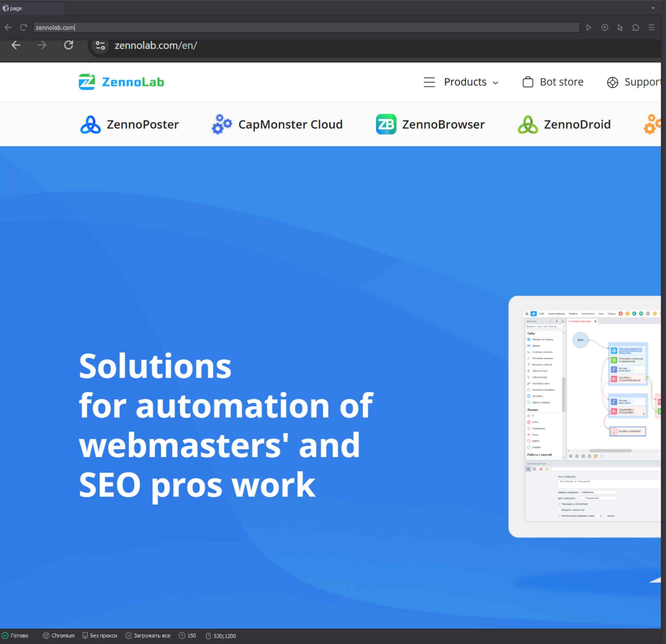The height and width of the screenshot is (644, 666).
Task: Click the mouse coordinates 530;1200 status item
Action: click(221, 636)
